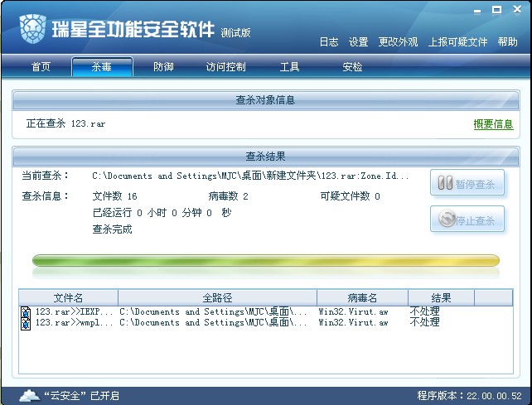Click the “云安全”已开启 status text
The width and height of the screenshot is (532, 405).
click(x=81, y=396)
